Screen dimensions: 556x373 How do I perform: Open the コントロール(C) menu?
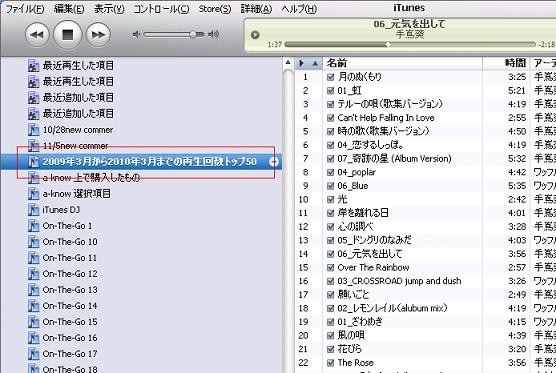(161, 9)
